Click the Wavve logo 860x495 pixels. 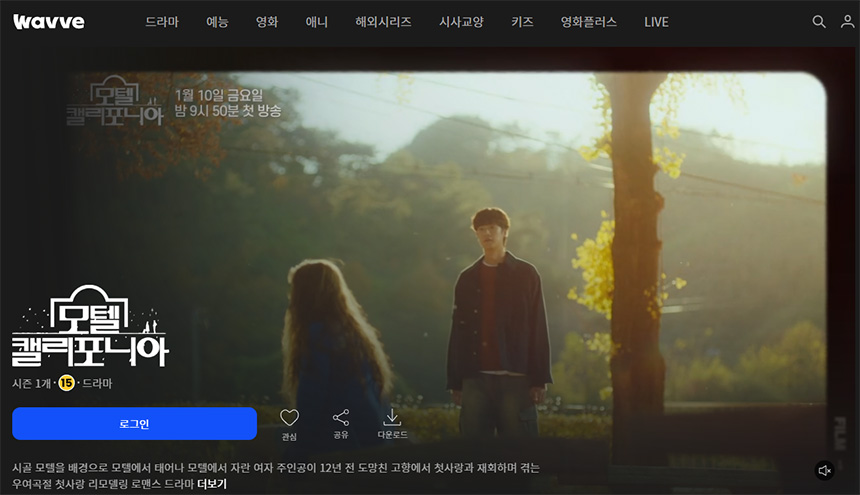[49, 22]
